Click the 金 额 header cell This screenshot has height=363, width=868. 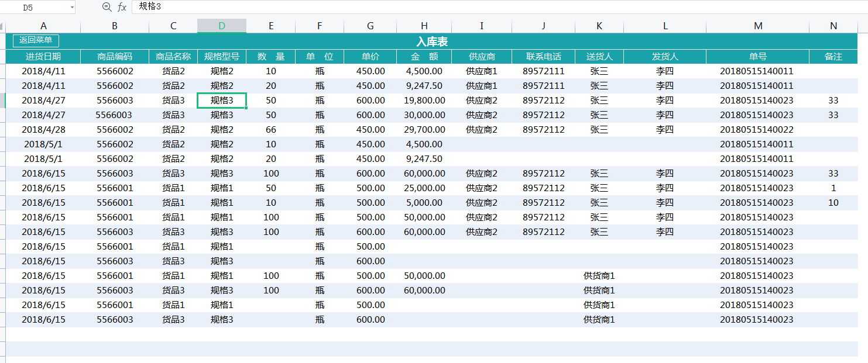(424, 57)
